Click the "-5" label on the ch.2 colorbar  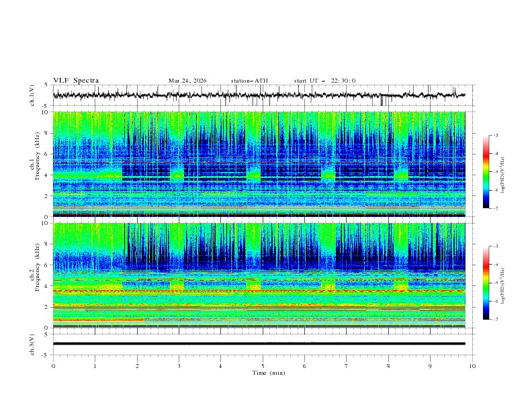pyautogui.click(x=495, y=283)
